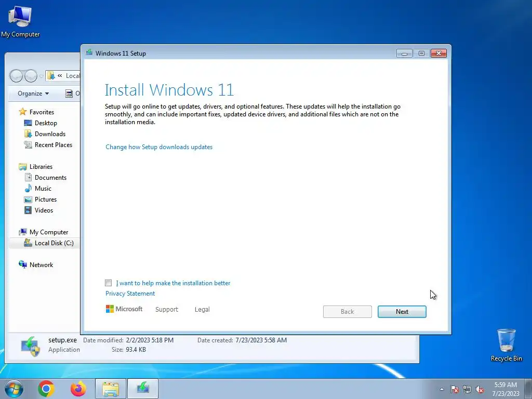The image size is (532, 399).
Task: Launch Firefox from taskbar
Action: (x=78, y=389)
